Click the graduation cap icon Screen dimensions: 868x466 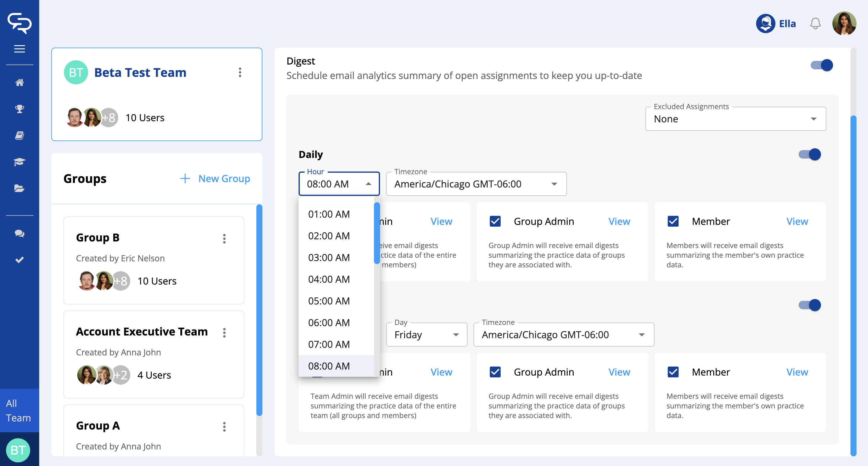coord(20,162)
